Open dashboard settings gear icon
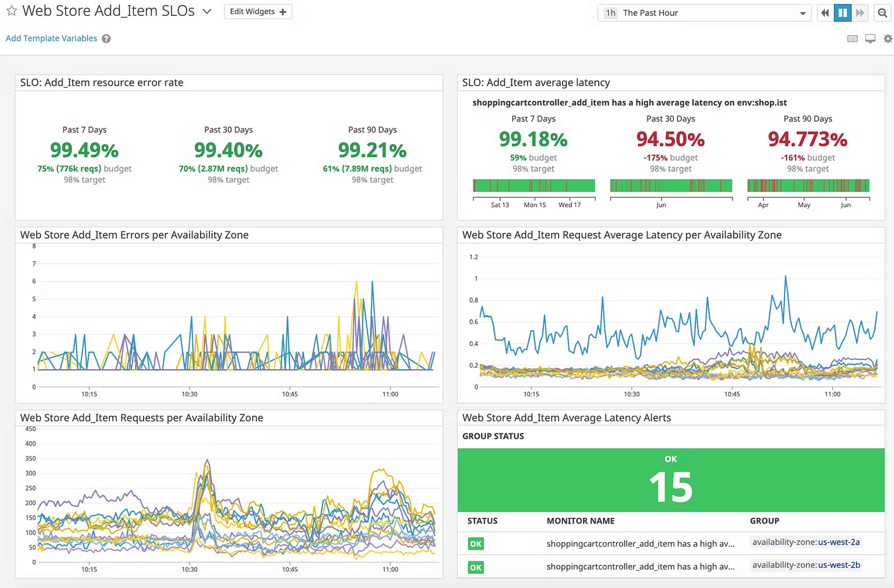This screenshot has width=894, height=588. coord(888,39)
